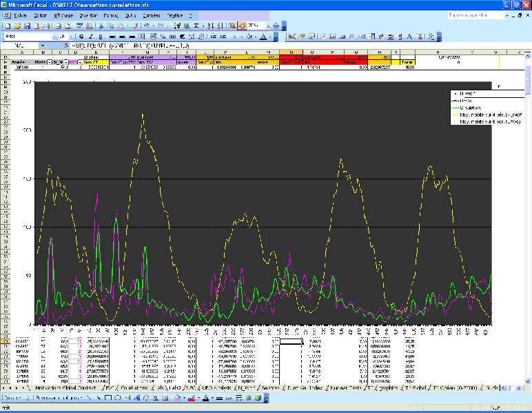The height and width of the screenshot is (413, 532).
Task: Launch the Chart Wizard icon
Action: (232, 26)
